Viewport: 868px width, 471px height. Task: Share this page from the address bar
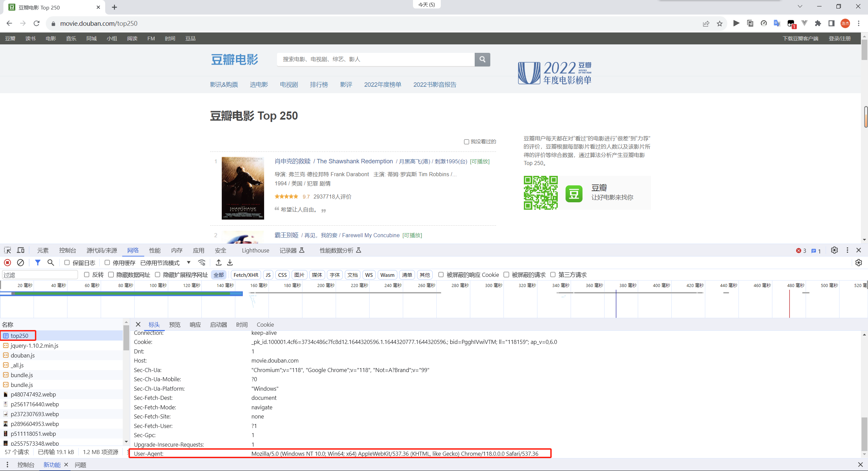(x=706, y=23)
